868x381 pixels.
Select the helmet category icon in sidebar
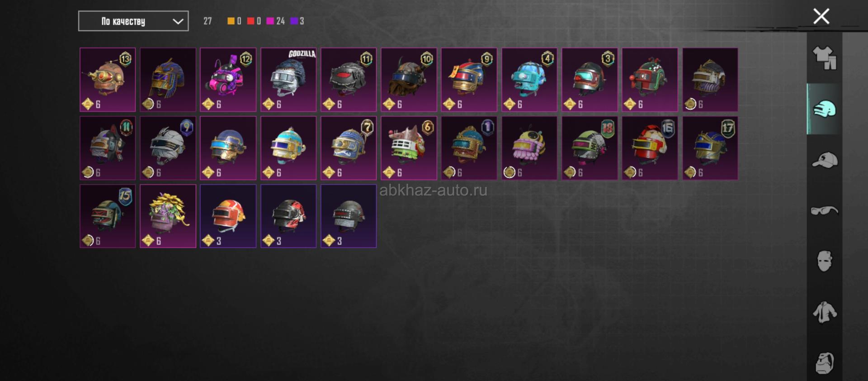pos(825,109)
